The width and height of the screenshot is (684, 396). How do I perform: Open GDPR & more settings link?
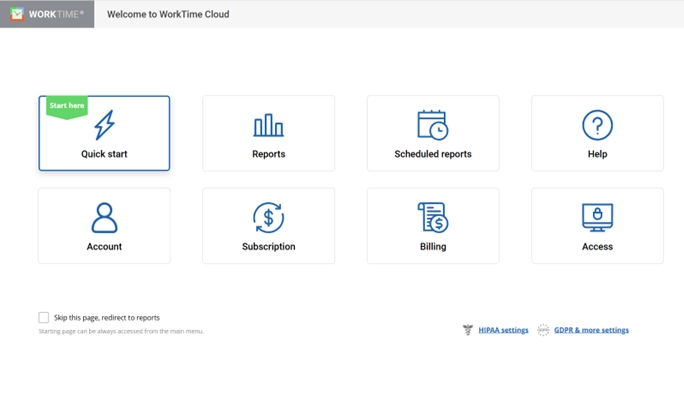591,330
